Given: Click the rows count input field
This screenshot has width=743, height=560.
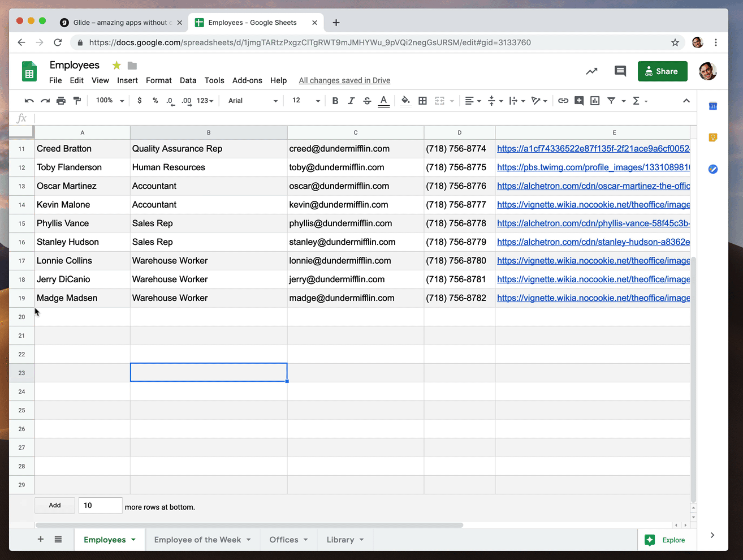Looking at the screenshot, I should pyautogui.click(x=100, y=506).
